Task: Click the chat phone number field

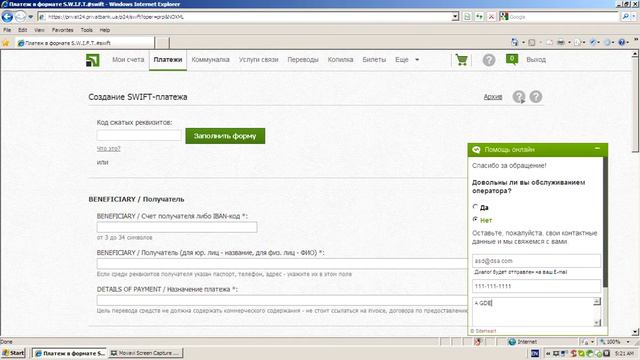Action: [536, 286]
